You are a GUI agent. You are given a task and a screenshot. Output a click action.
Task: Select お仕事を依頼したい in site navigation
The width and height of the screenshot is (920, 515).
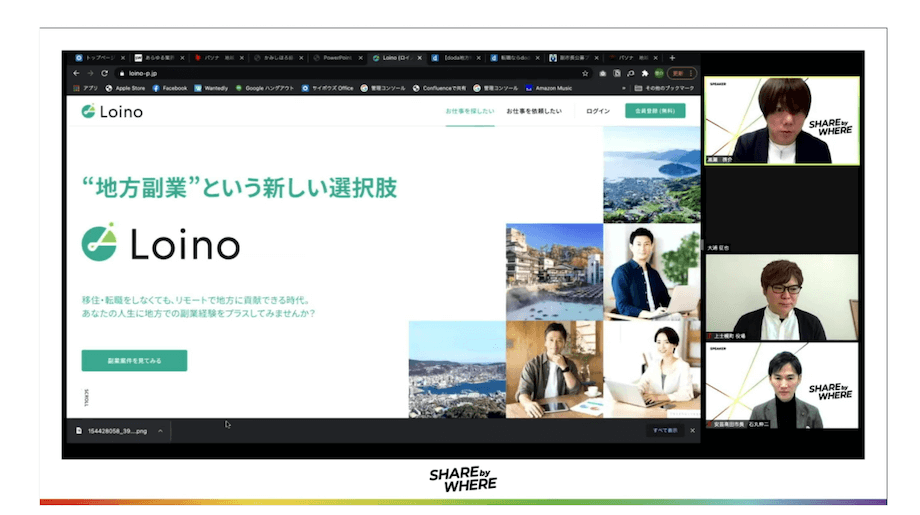tap(534, 111)
